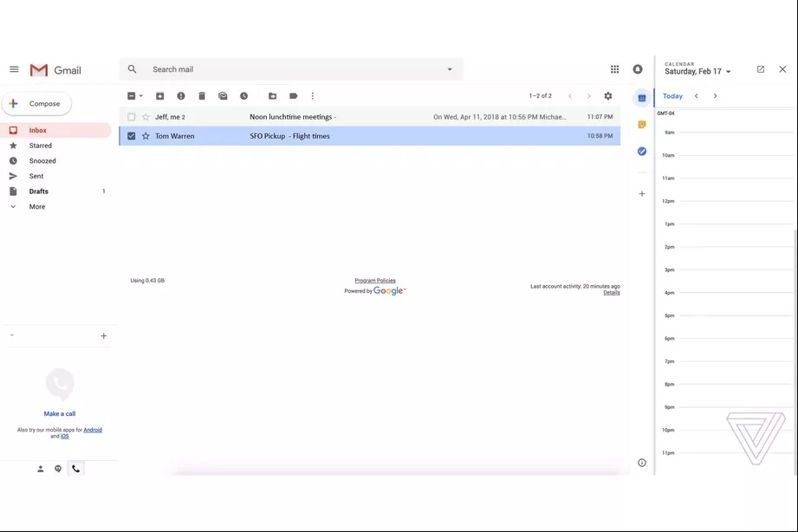The image size is (798, 532).
Task: Uncheck the Tom Warren email checkbox
Action: pos(132,136)
